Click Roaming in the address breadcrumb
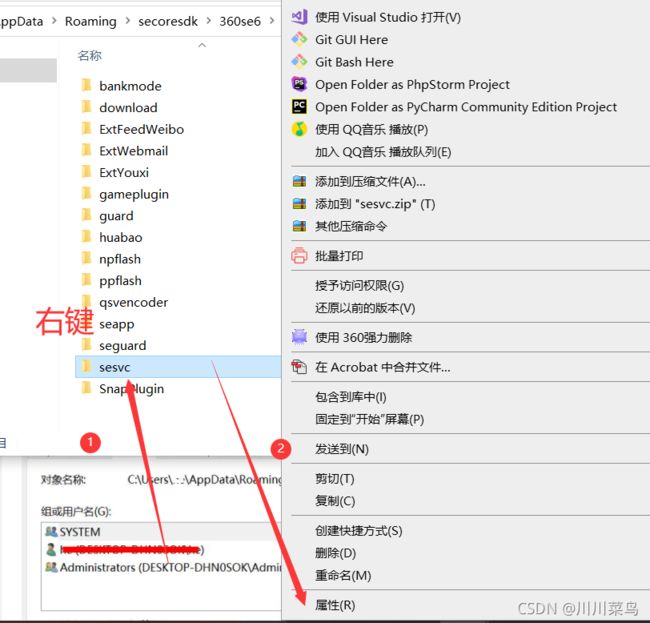The height and width of the screenshot is (623, 650). point(91,21)
